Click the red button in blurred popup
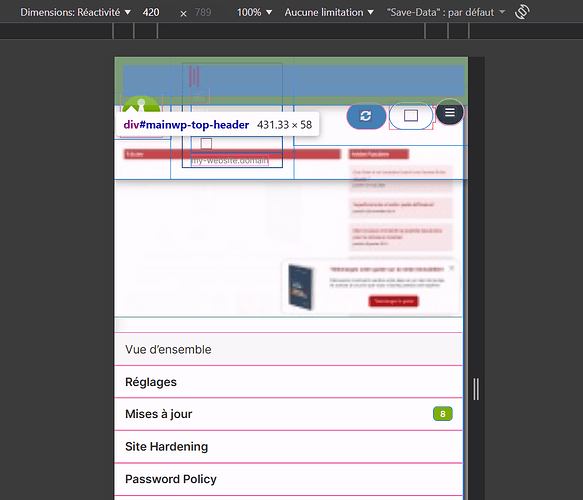 click(x=393, y=301)
